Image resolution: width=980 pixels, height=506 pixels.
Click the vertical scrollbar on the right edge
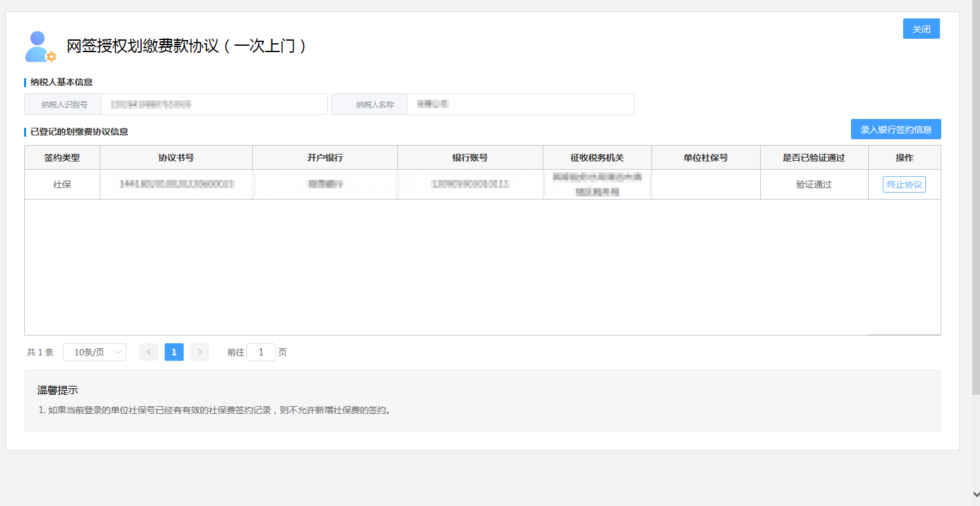coord(976,191)
